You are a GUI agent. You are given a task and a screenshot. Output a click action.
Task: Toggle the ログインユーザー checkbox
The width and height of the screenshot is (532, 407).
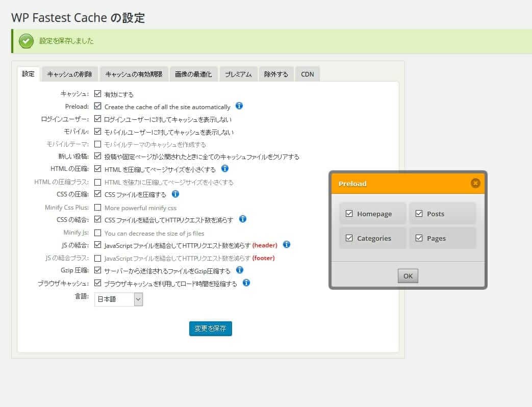pyautogui.click(x=98, y=119)
